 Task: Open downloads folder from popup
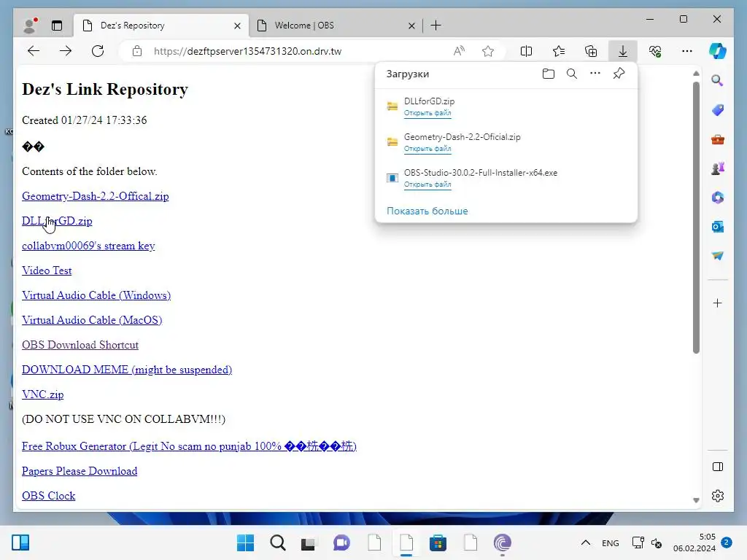pos(549,74)
